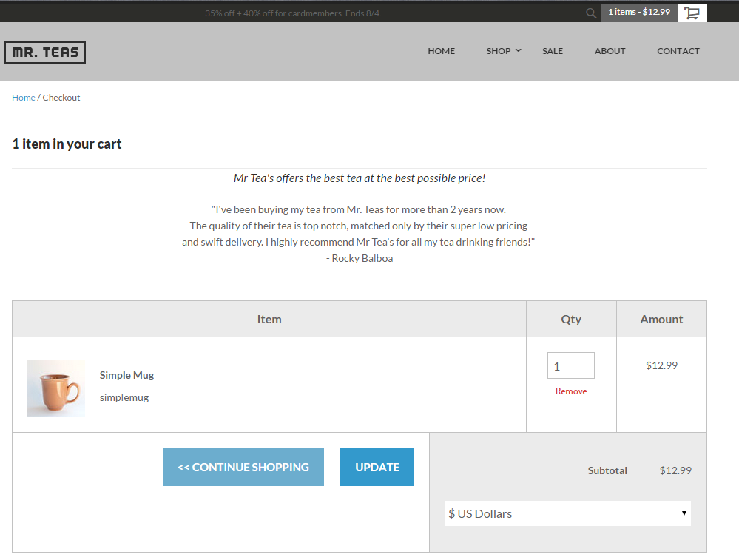739x560 pixels.
Task: Open the Contact page
Action: [678, 51]
